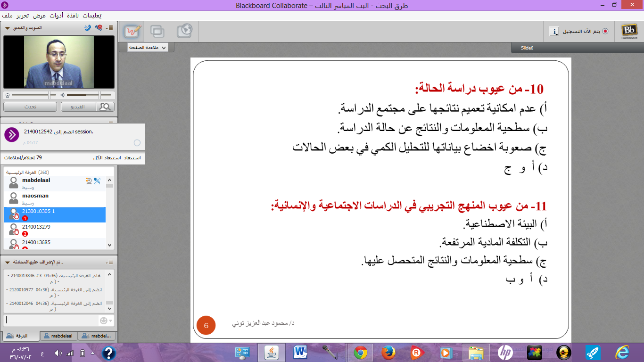The height and width of the screenshot is (362, 644).
Task: Open the View (عرض) menu
Action: pyautogui.click(x=40, y=16)
